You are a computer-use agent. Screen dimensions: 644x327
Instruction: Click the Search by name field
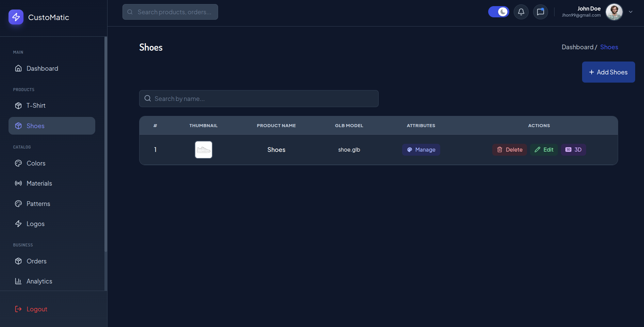coord(259,99)
